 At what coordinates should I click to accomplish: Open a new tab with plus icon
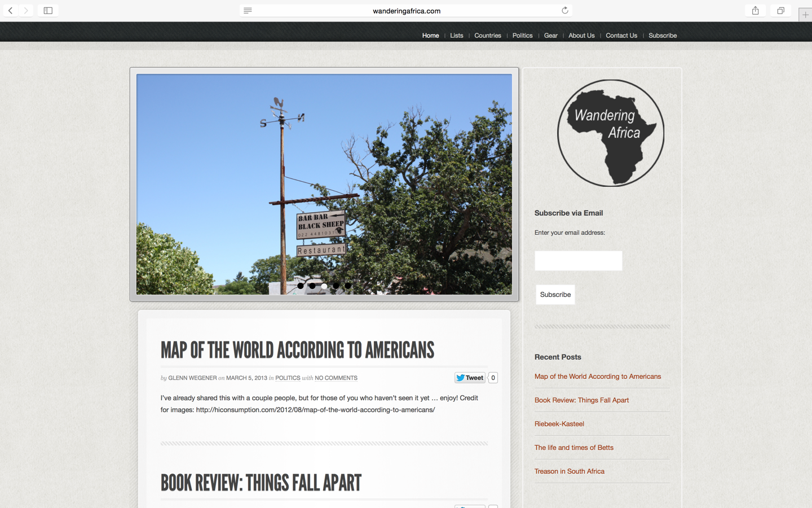pos(805,15)
